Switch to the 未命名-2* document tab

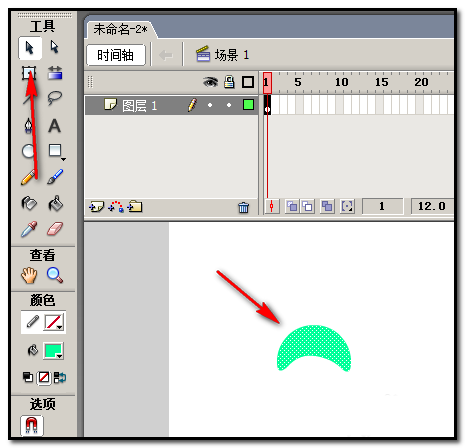(x=120, y=29)
